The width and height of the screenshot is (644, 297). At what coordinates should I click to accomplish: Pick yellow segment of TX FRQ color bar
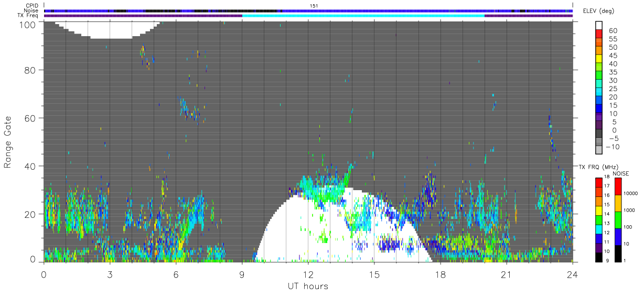tap(599, 210)
